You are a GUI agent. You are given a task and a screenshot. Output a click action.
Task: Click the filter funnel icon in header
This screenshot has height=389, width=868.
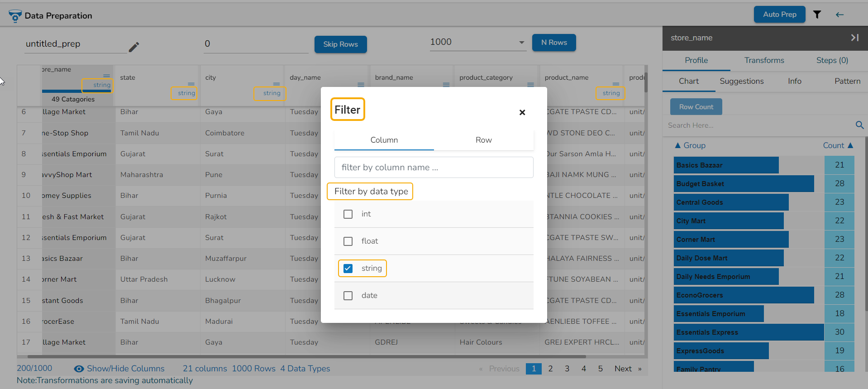pos(817,14)
